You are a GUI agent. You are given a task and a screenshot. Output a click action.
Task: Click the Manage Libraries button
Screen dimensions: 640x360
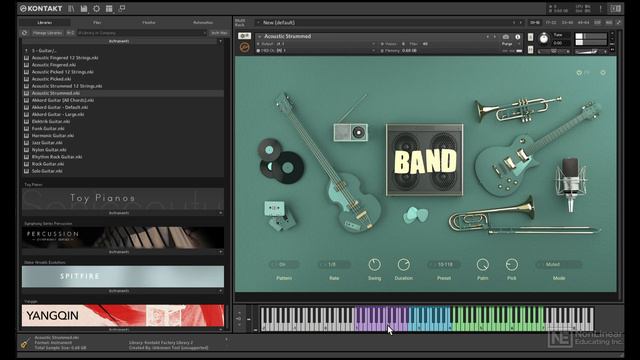(47, 33)
